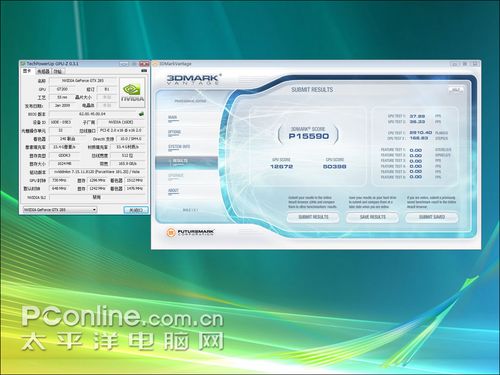The height and width of the screenshot is (375, 500).
Task: Select UPGRADE in 3DMark sidebar
Action: pos(176,176)
